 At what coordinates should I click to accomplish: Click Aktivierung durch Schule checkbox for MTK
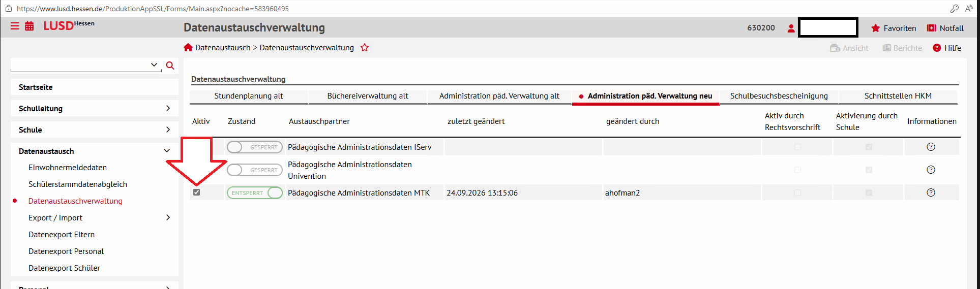coord(869,193)
